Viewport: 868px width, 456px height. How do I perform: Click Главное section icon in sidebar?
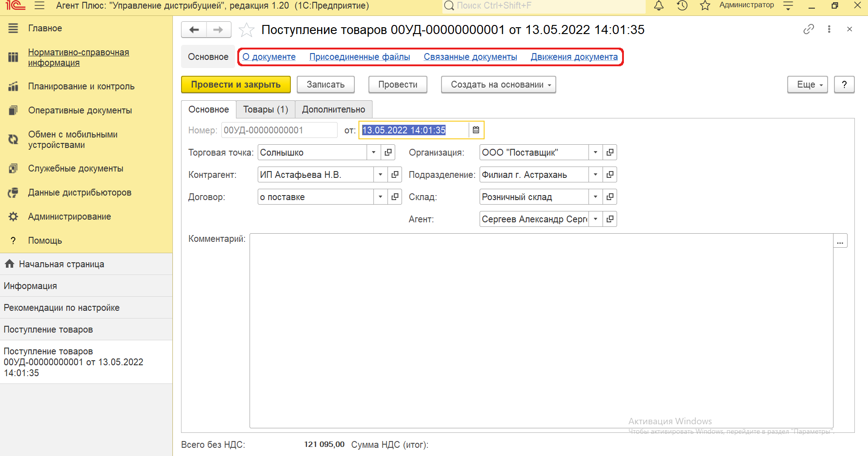(13, 28)
